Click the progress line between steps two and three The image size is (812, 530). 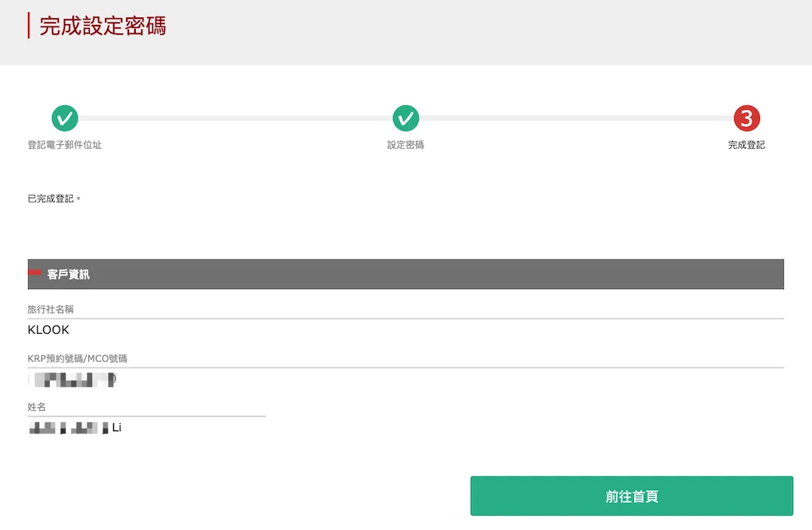tap(576, 119)
